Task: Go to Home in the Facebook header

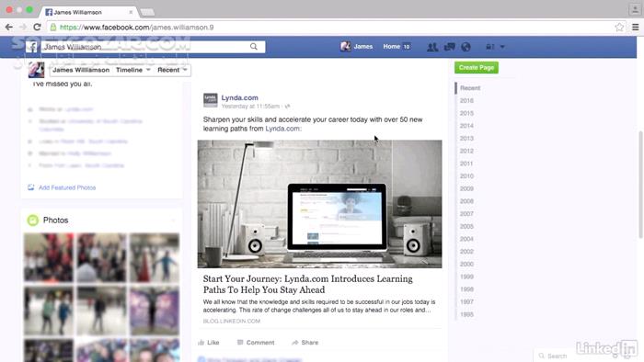Action: (x=391, y=46)
